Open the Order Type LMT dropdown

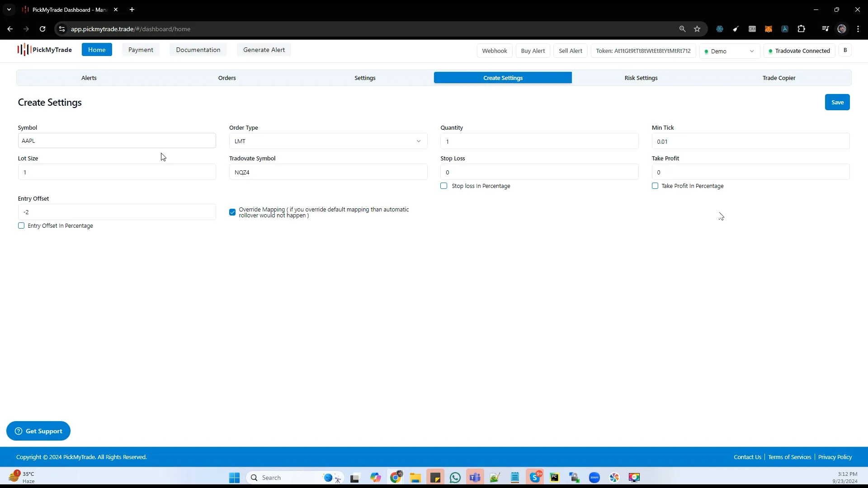tap(328, 141)
